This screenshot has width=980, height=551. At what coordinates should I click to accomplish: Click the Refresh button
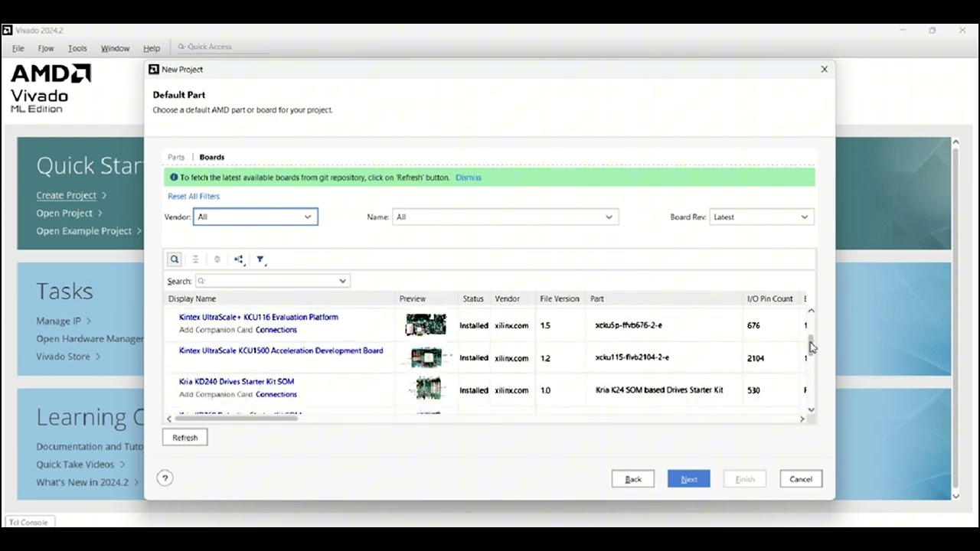point(185,438)
